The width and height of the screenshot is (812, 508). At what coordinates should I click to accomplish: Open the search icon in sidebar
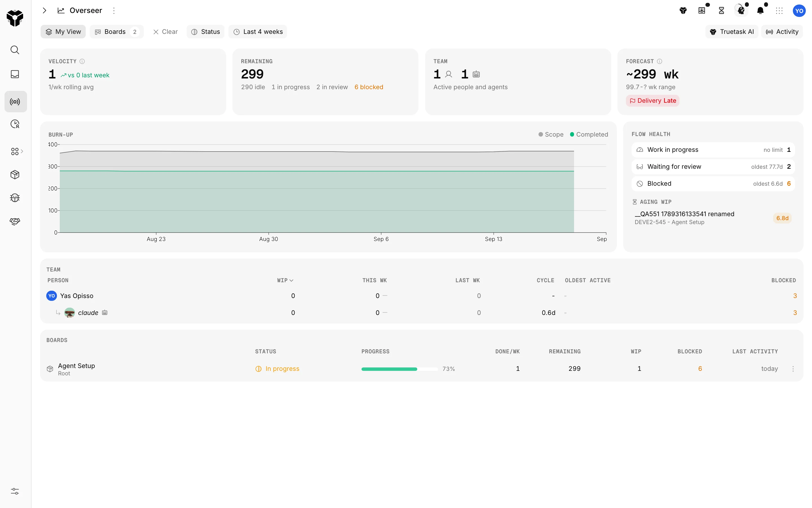click(x=15, y=50)
